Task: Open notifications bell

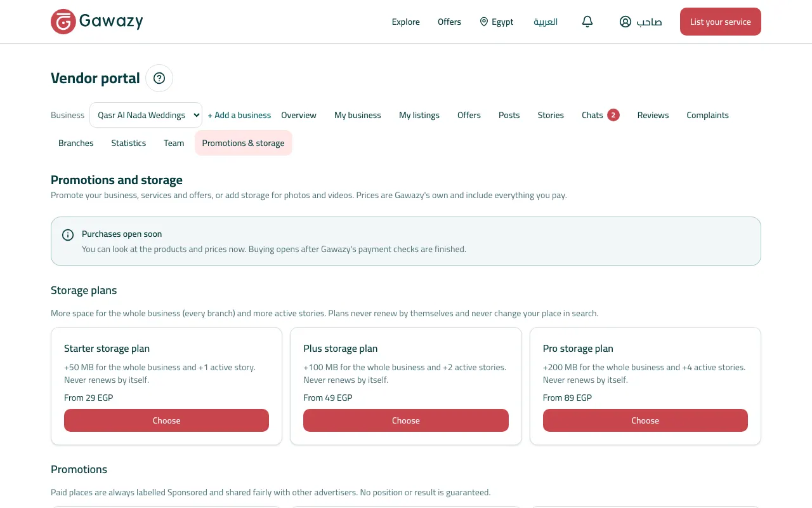Action: pyautogui.click(x=587, y=22)
